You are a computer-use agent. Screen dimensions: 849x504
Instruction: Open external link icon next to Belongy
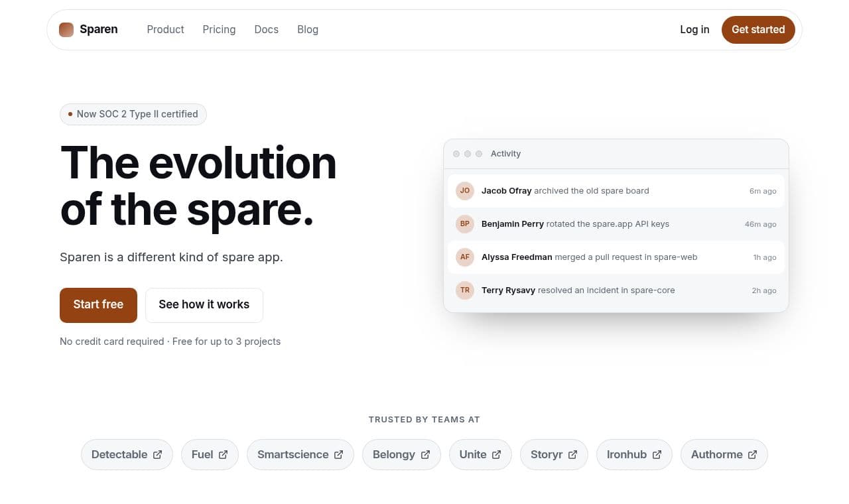click(425, 455)
